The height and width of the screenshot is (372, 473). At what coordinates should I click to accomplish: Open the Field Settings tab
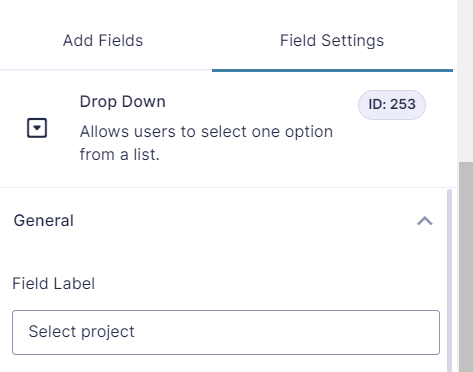pos(332,41)
